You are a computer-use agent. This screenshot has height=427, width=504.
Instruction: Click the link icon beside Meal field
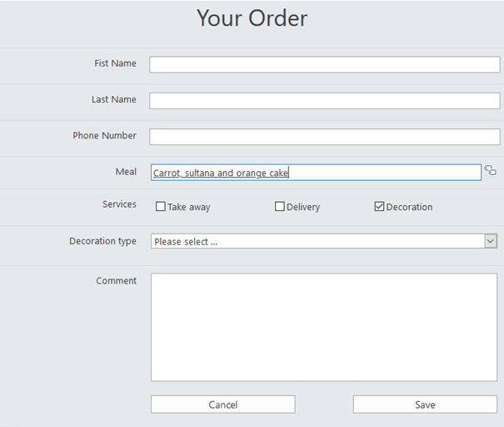490,170
